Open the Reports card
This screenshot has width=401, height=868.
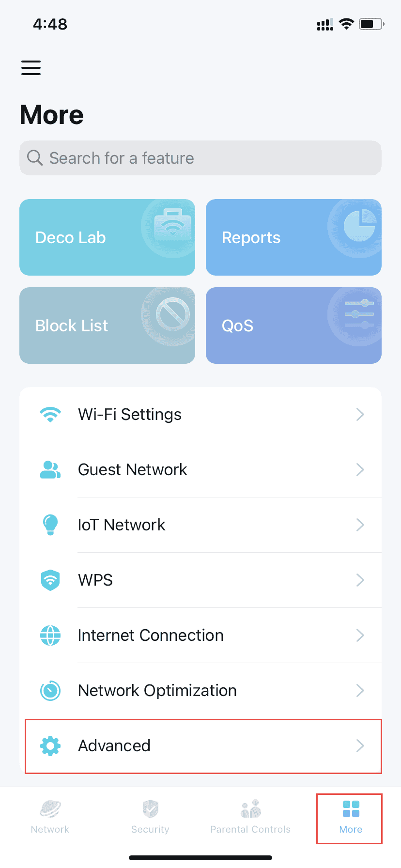[293, 237]
